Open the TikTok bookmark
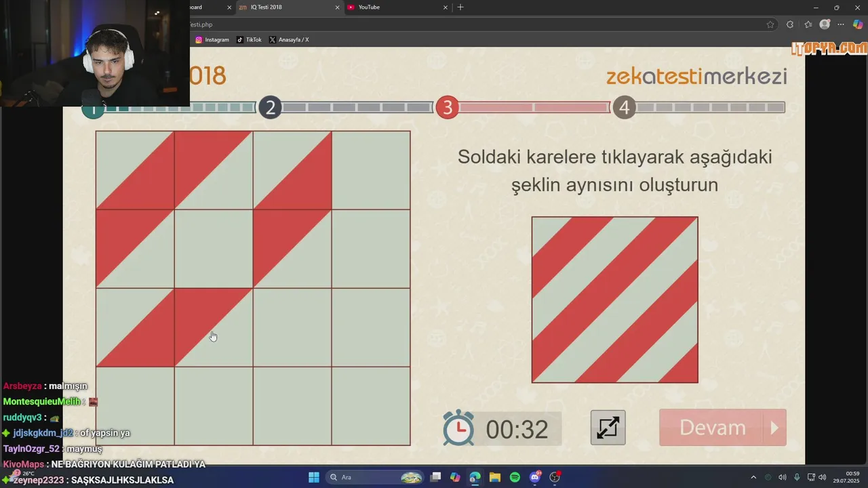This screenshot has width=868, height=488. click(249, 40)
